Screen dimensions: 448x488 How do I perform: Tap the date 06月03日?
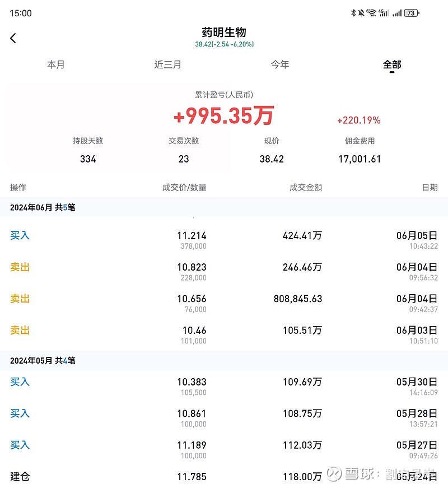417,330
